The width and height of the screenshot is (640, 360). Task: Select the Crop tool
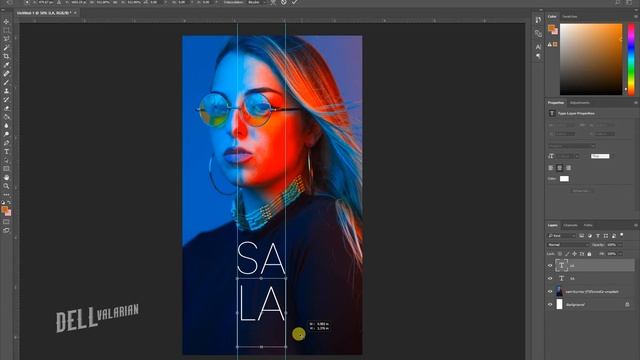click(x=6, y=56)
